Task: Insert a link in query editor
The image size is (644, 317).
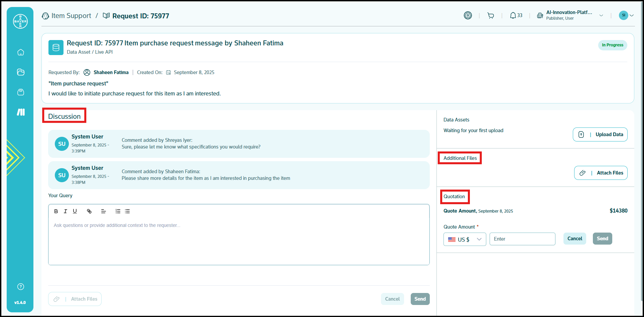Action: click(x=89, y=211)
